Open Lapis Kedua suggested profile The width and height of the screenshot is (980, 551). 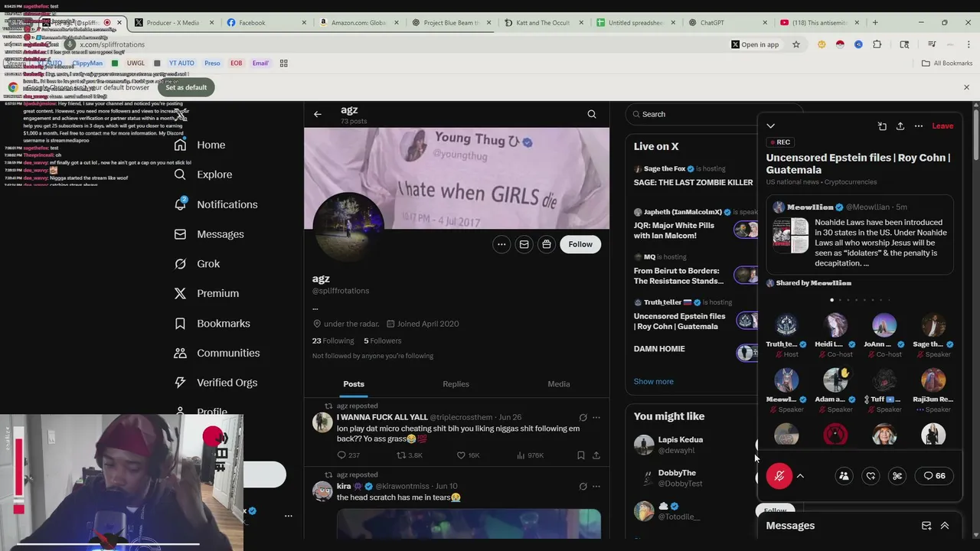(680, 440)
